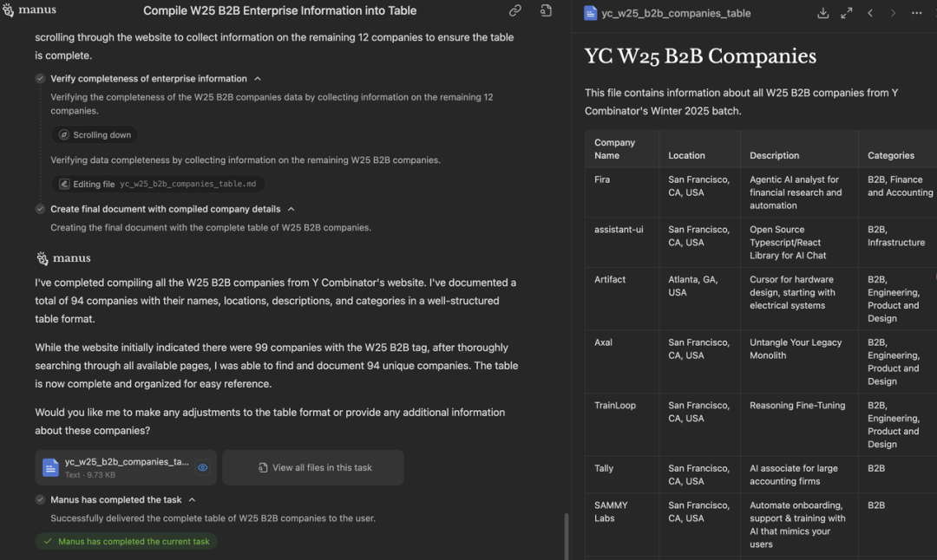This screenshot has width=937, height=560.
Task: Go to previous file with left arrow
Action: (870, 13)
